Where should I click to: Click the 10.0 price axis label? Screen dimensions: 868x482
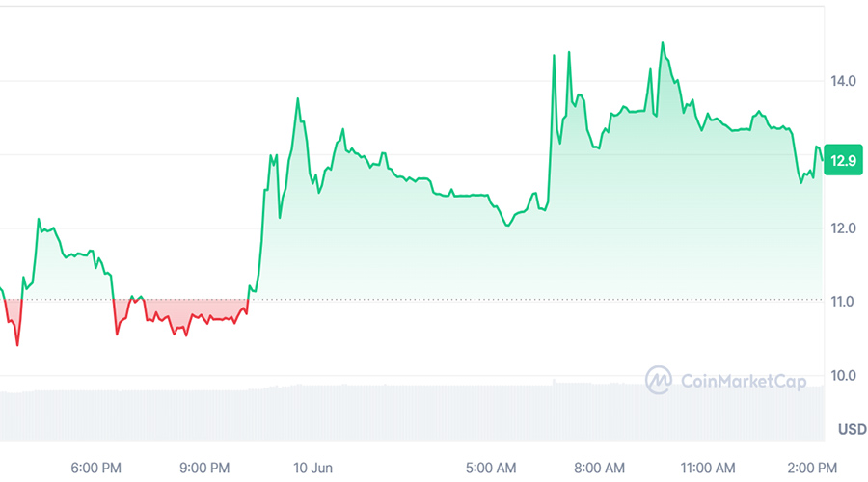pos(845,375)
